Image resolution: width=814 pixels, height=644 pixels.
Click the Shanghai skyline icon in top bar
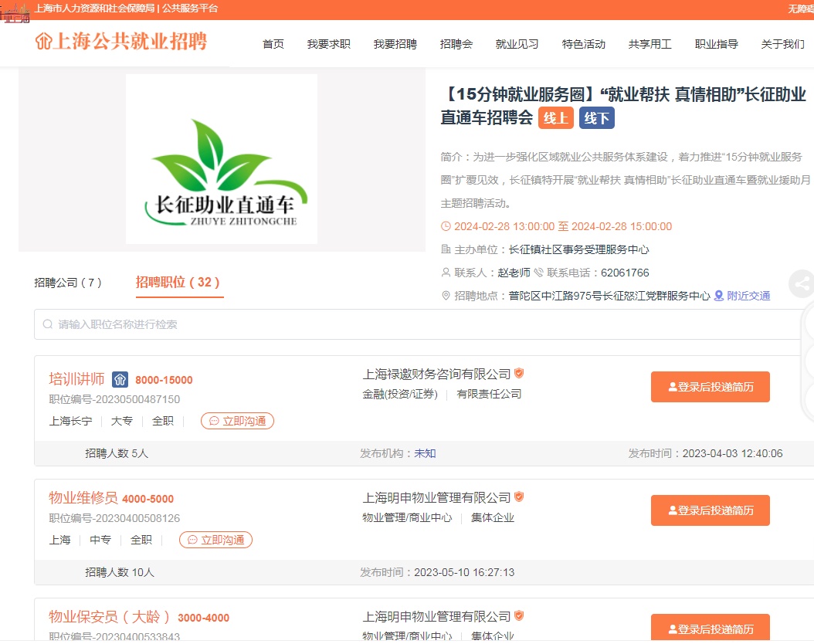point(15,11)
